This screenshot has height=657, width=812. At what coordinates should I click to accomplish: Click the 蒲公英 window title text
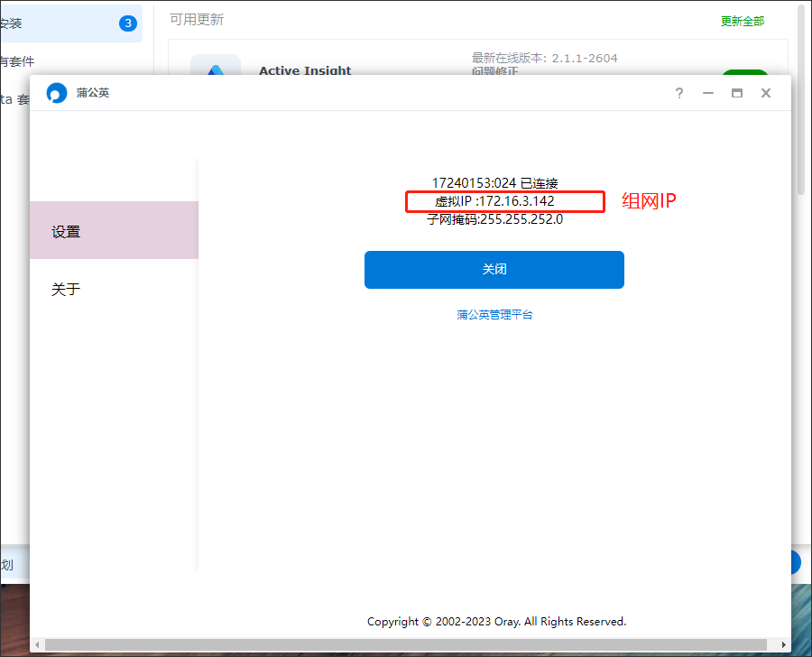pyautogui.click(x=93, y=93)
